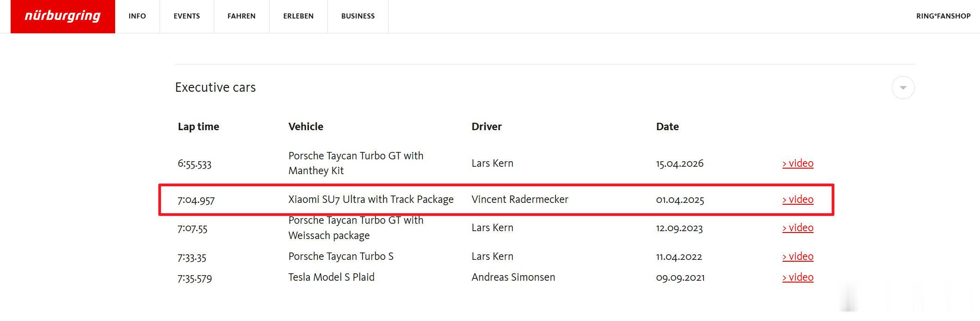Screen dimensions: 980x321
Task: Click the Driver column header
Action: [x=487, y=126]
